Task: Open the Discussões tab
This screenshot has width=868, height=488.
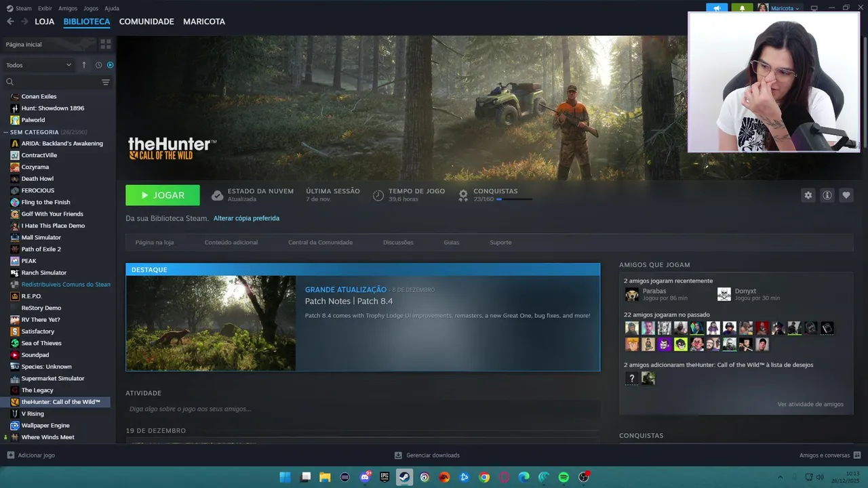Action: click(x=398, y=242)
